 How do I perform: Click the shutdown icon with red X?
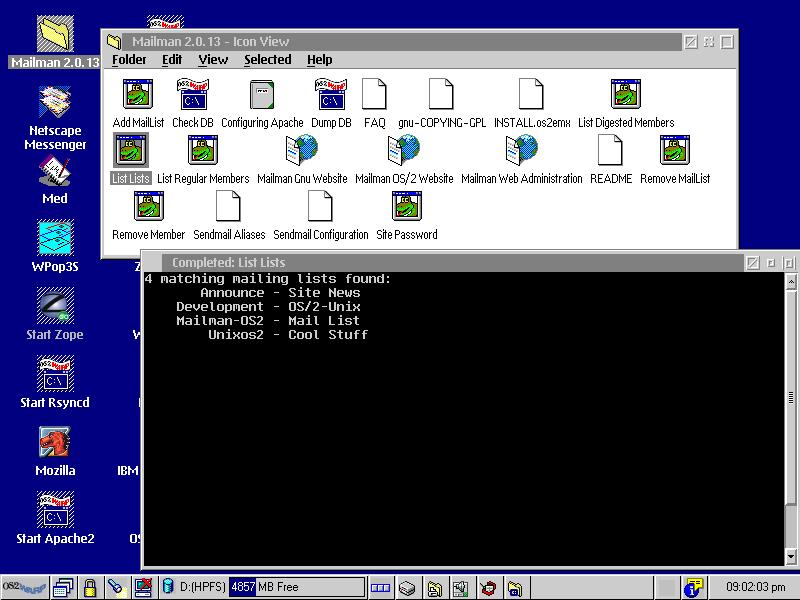click(x=143, y=587)
